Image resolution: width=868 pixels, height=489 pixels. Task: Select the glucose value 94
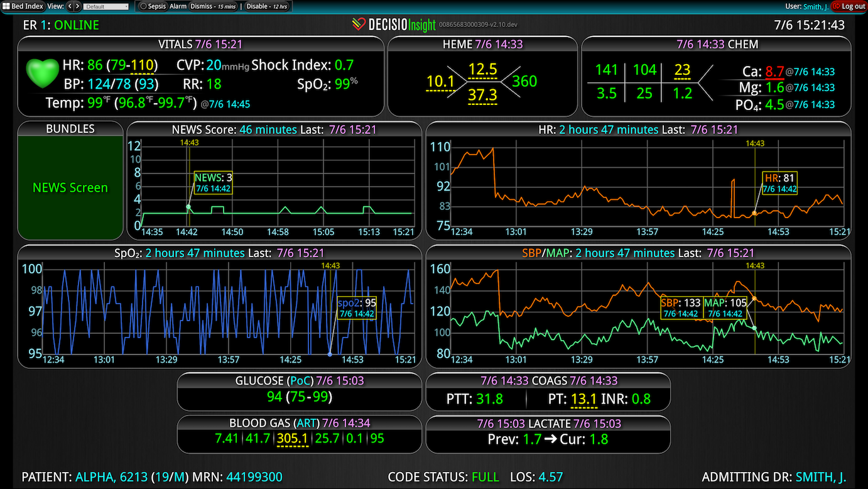[274, 397]
